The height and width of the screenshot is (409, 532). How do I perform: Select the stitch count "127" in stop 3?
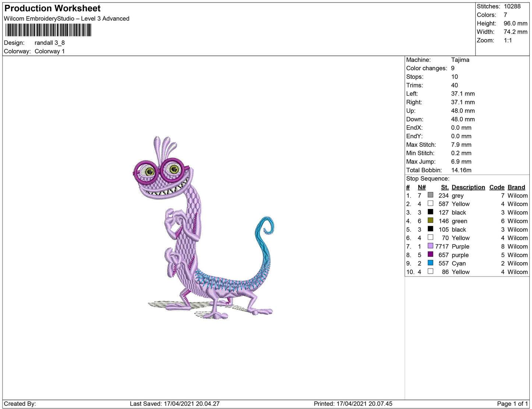(444, 212)
